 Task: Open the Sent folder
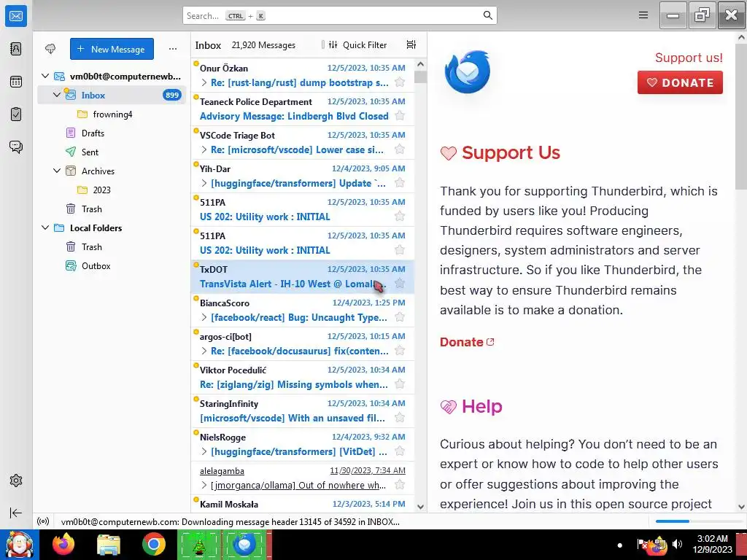tap(112, 152)
